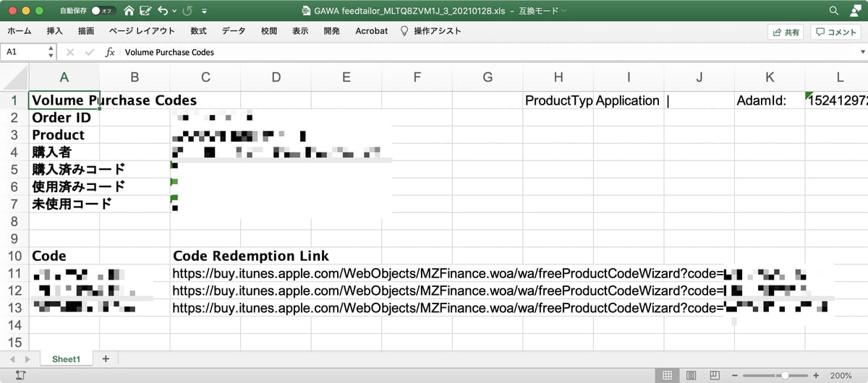Switch to Page Layout view icon

point(692,375)
